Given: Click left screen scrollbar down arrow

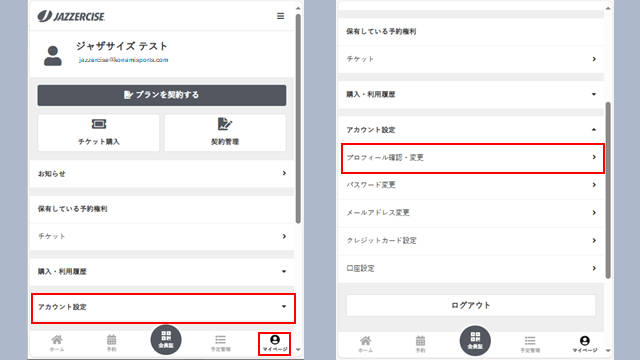Looking at the screenshot, I should coord(298,349).
